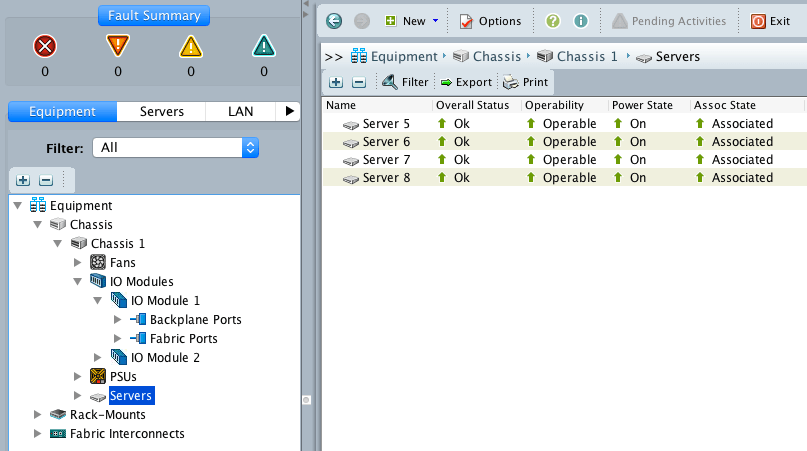Click the major faults orange triangle icon
The height and width of the screenshot is (451, 807).
pos(118,47)
